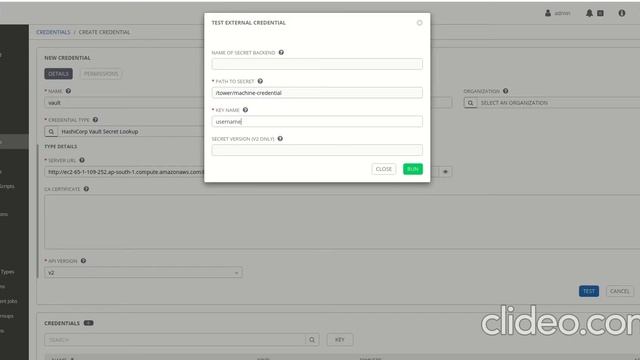Open the About info icon in the header
Image resolution: width=640 pixels, height=360 pixels.
(x=622, y=13)
